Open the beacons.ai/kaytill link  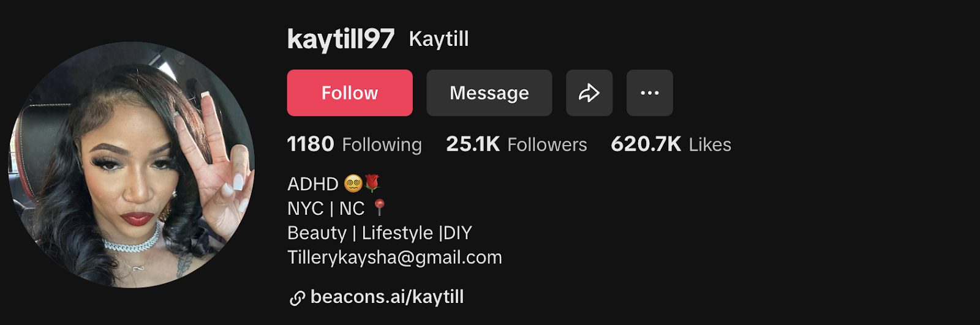(387, 297)
